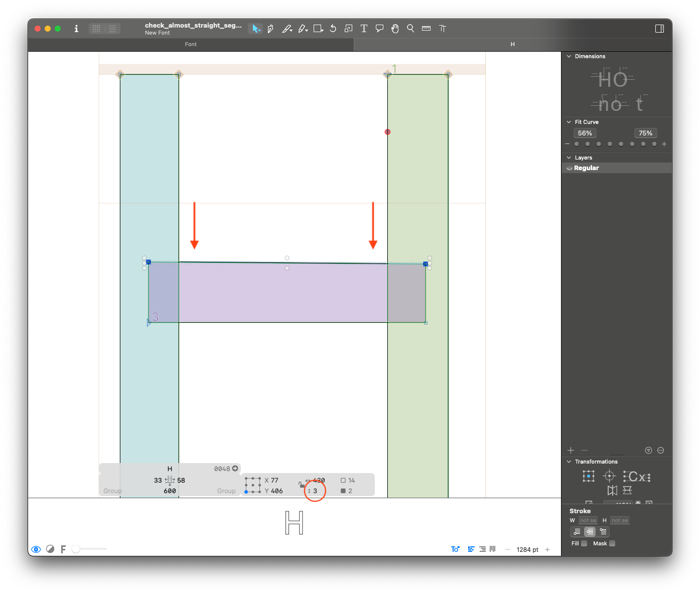Select the Zoom magnifier tool
The height and width of the screenshot is (593, 700).
pos(410,29)
